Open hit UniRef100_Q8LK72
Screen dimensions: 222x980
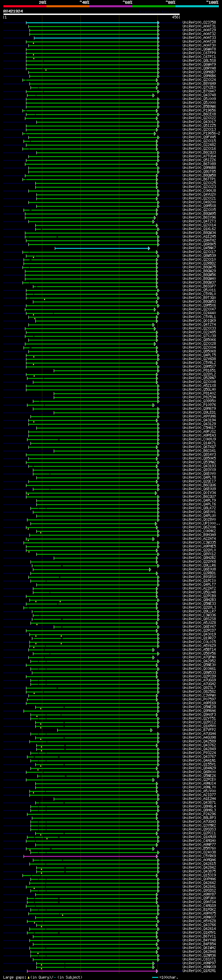tap(199, 508)
